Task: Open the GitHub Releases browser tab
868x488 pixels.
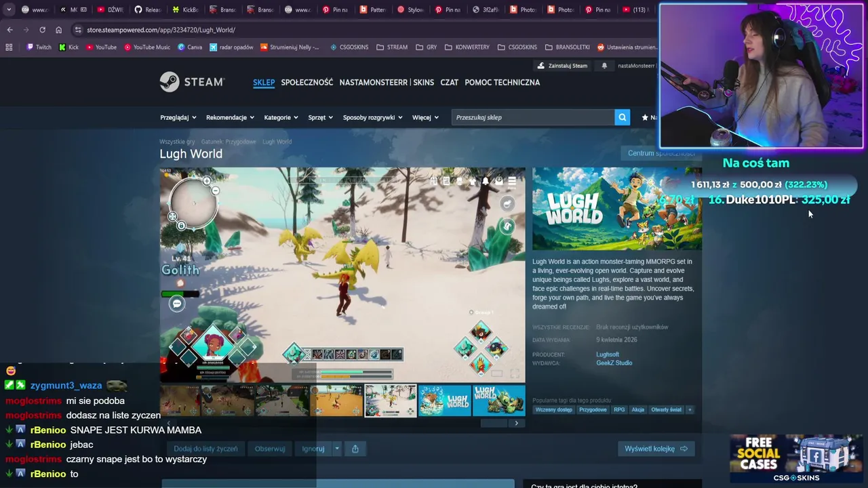Action: [x=148, y=9]
